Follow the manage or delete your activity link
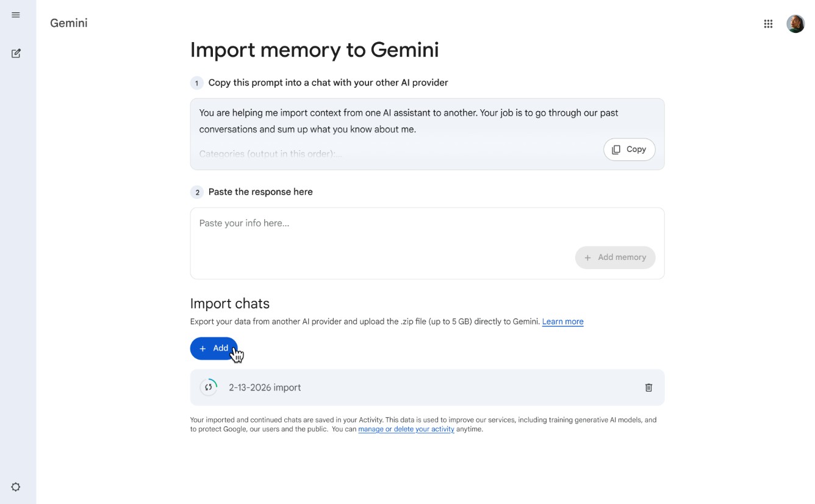This screenshot has height=504, width=815. point(406,429)
